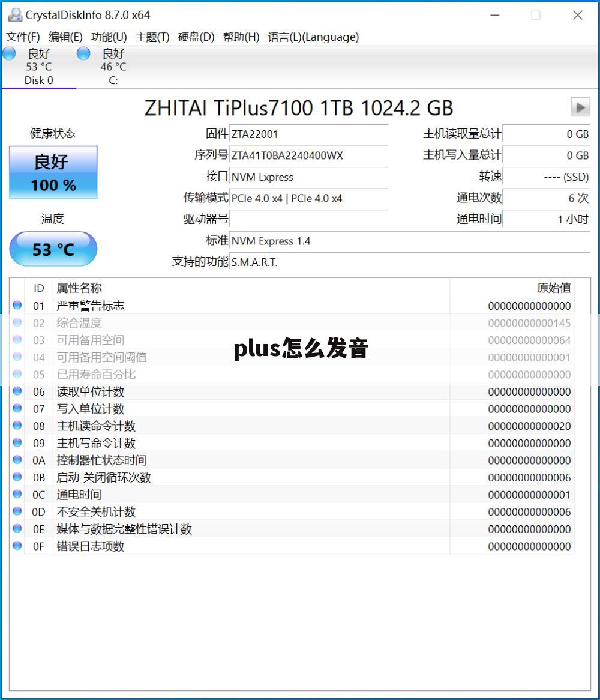Viewport: 600px width, 700px height.
Task: Click status dot for 0B 启动-关闭循环次数
Action: [17, 477]
